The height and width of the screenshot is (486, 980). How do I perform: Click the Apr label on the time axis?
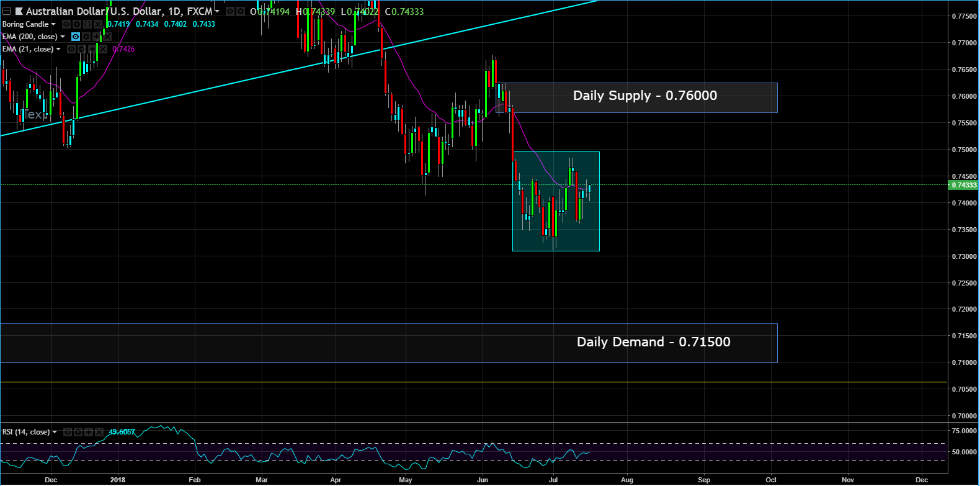[x=336, y=480]
